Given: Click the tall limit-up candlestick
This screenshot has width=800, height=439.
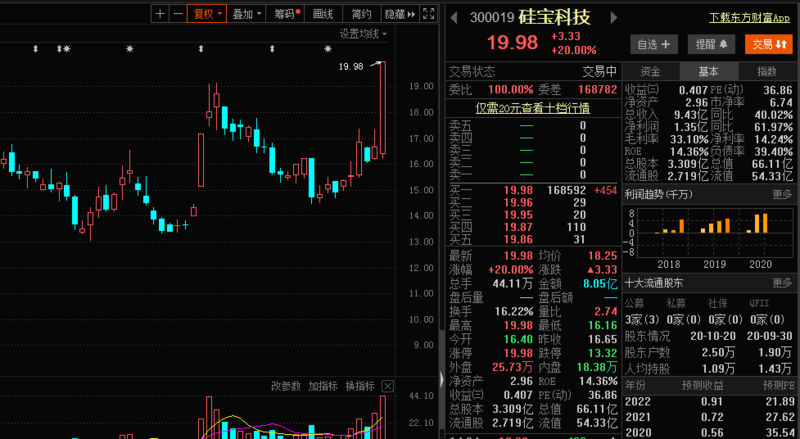Looking at the screenshot, I should click(383, 108).
